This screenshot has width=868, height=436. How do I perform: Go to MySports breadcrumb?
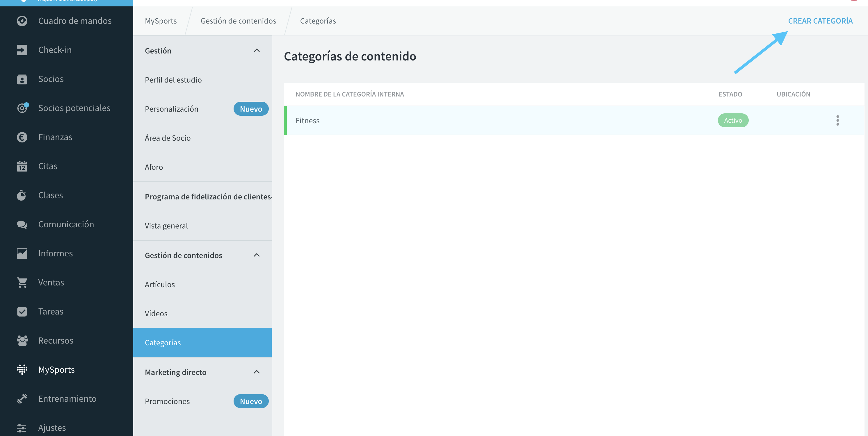click(161, 21)
